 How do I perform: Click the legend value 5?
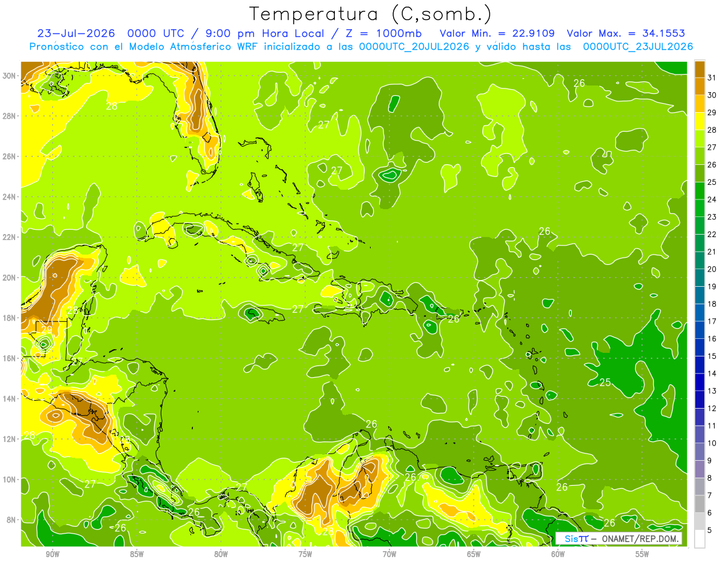click(x=710, y=530)
